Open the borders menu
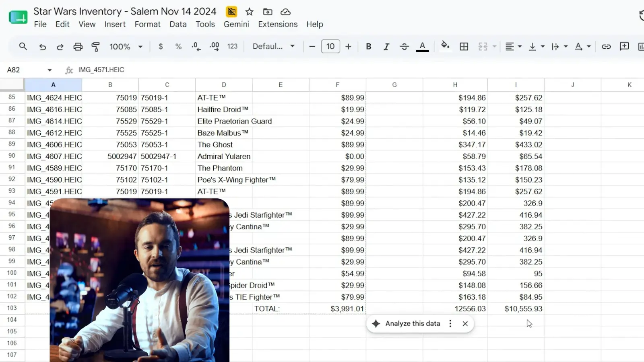644x362 pixels. 464,46
